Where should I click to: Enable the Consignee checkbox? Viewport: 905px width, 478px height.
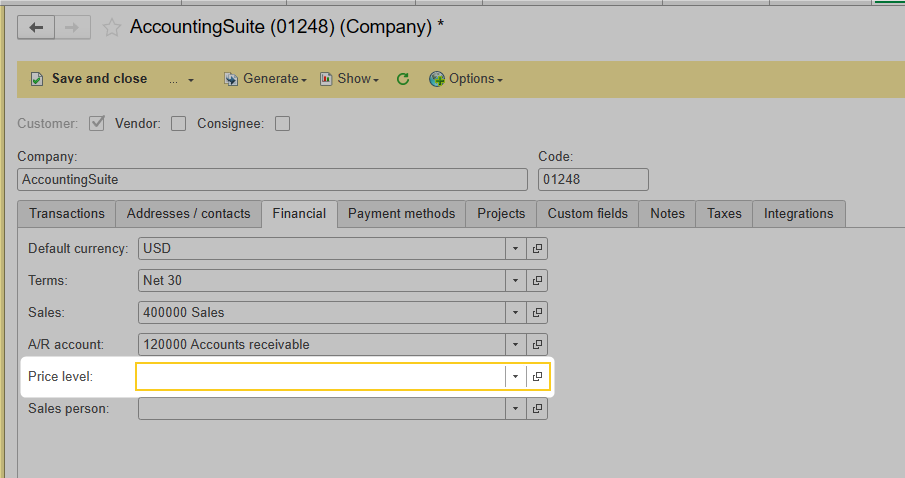pyautogui.click(x=282, y=124)
